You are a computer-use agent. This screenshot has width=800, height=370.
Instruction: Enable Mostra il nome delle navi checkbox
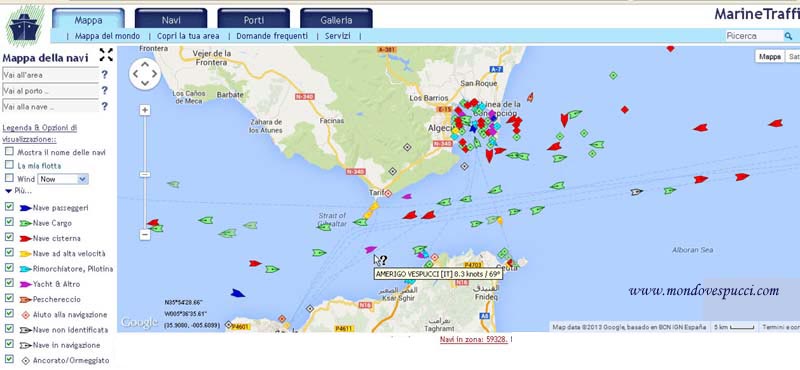pyautogui.click(x=9, y=152)
